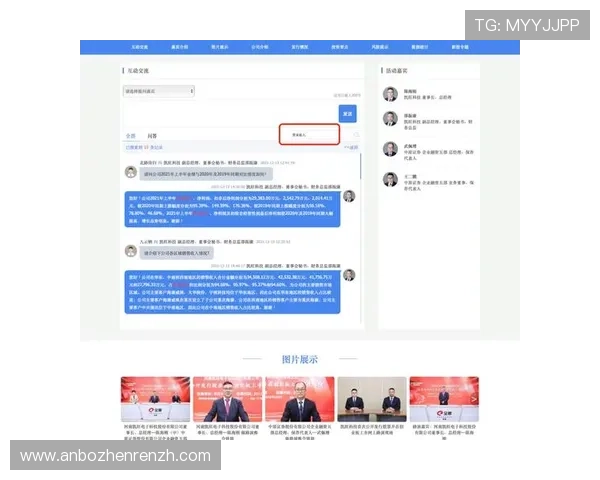Open the thumbnail of the bald man with glasses
This screenshot has height=480, width=600.
(300, 399)
